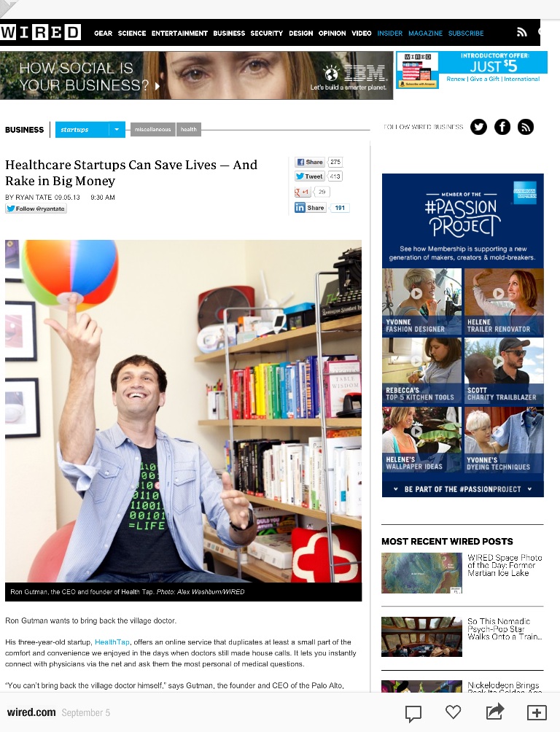This screenshot has width=560, height=732.
Task: Expand the startups category dropdown arrow
Action: [x=117, y=129]
